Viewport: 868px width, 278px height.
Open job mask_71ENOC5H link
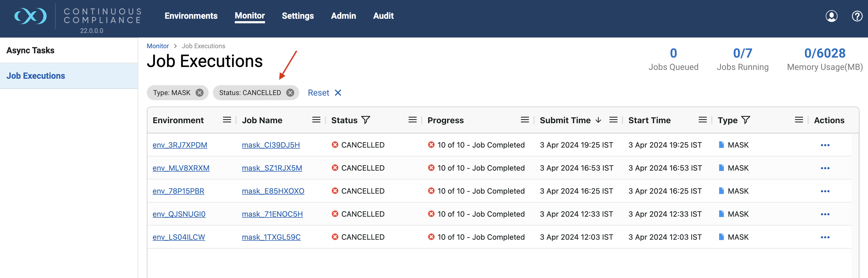click(272, 214)
